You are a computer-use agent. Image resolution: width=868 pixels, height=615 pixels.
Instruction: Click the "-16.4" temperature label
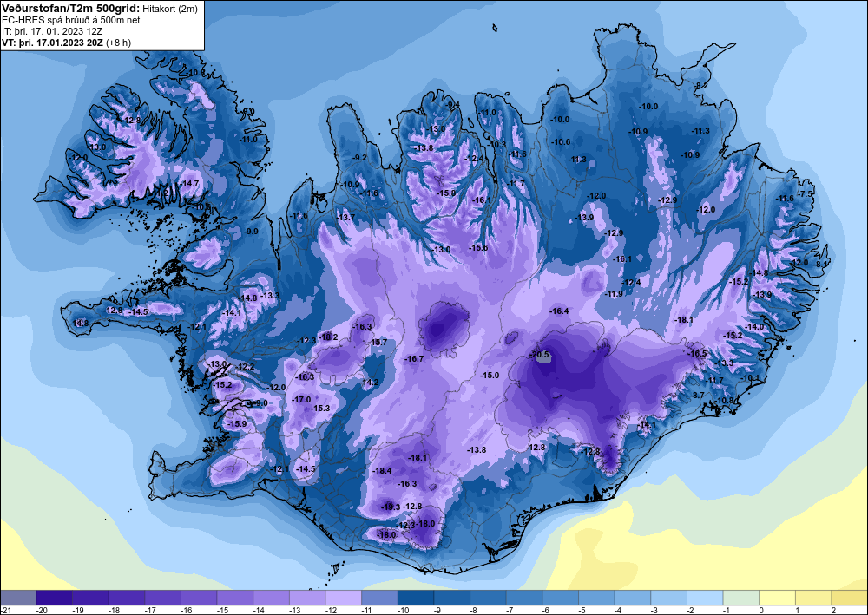tap(559, 311)
